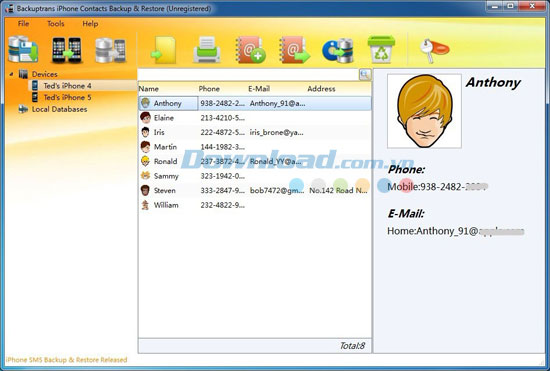This screenshot has width=550, height=371.
Task: Click Sammy's cat avatar icon
Action: [x=146, y=175]
